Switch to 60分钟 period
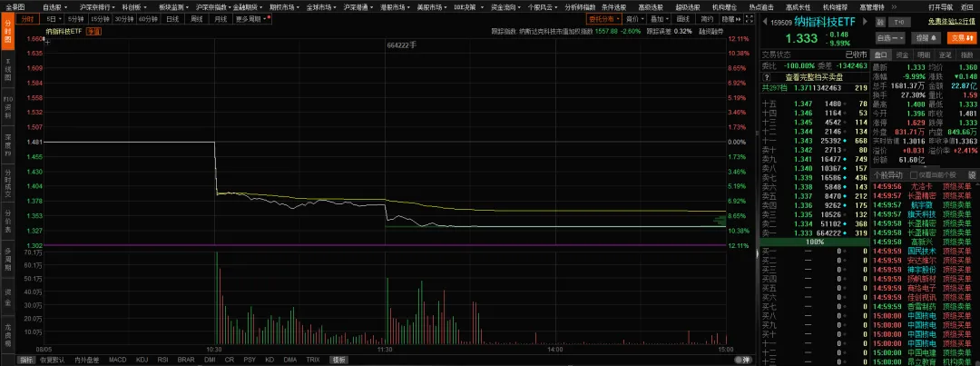The width and height of the screenshot is (980, 366). point(148,19)
